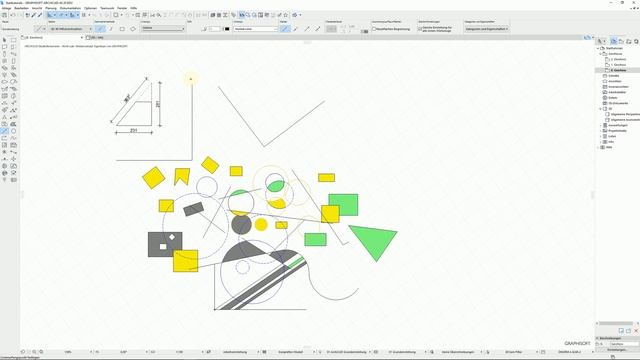Image resolution: width=640 pixels, height=360 pixels.
Task: Select 3D-Dokumente in the Navigator
Action: coord(618,103)
